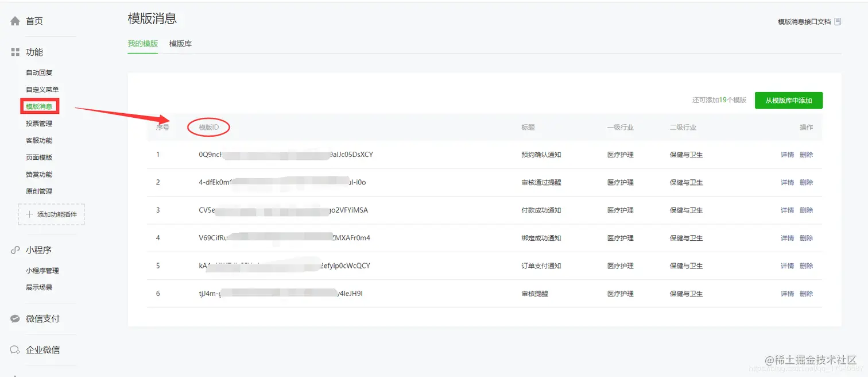
Task: Open 首页 in the sidebar
Action: point(34,21)
